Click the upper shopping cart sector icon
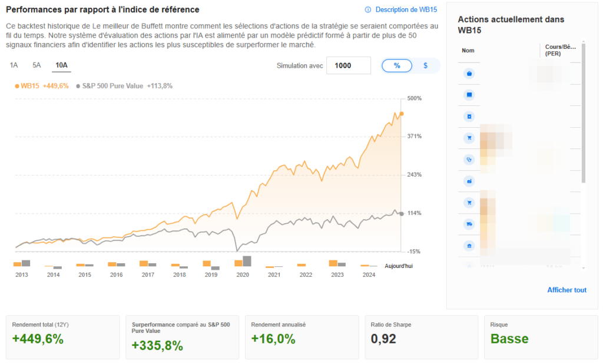This screenshot has height=364, width=603. click(x=469, y=138)
